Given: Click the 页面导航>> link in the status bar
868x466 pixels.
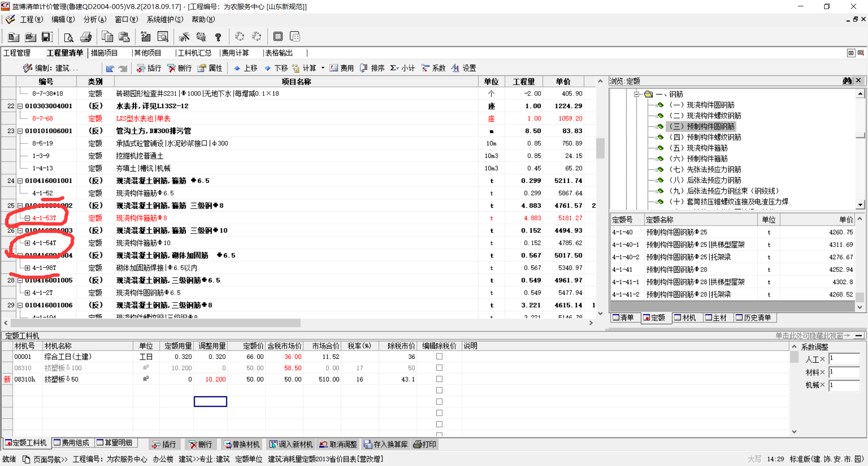Looking at the screenshot, I should (50, 459).
